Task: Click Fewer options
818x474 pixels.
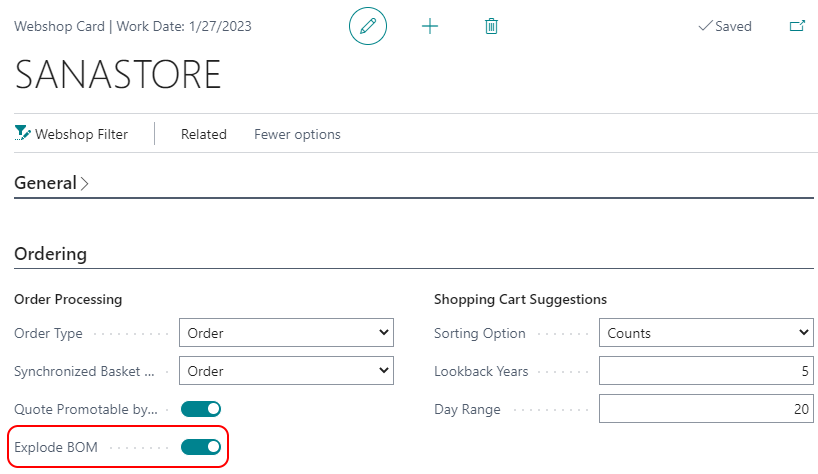Action: pos(297,134)
